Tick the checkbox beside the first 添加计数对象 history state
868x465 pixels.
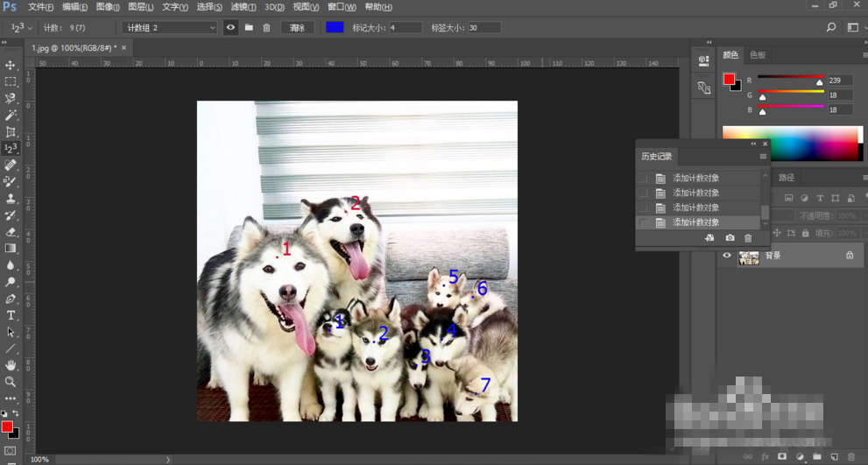pos(644,179)
